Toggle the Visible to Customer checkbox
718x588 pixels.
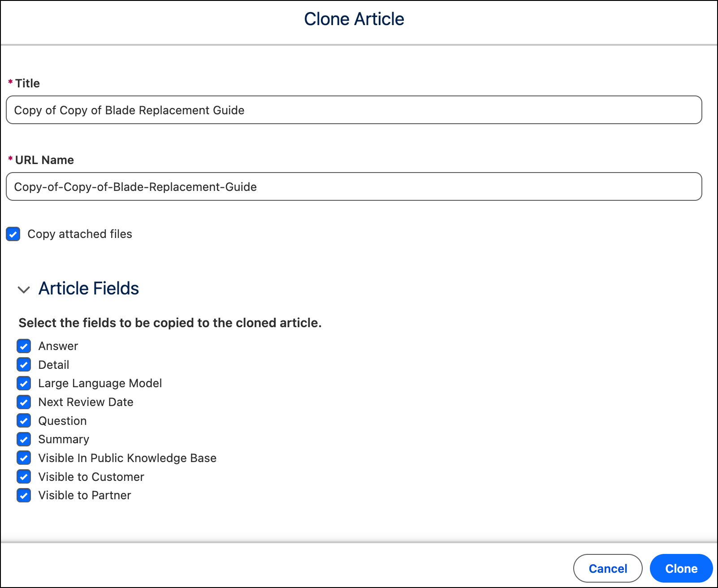[24, 477]
